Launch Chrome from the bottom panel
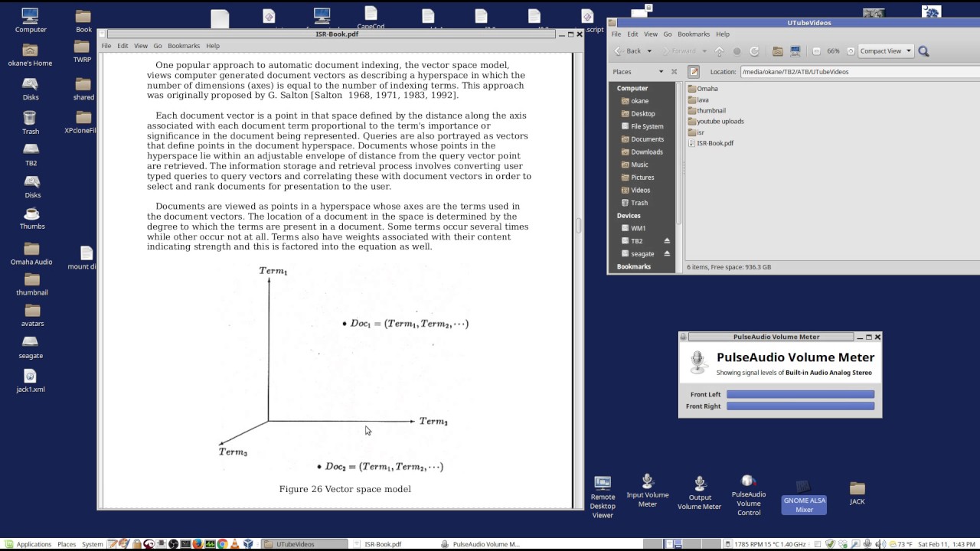The width and height of the screenshot is (980, 551). coord(222,544)
